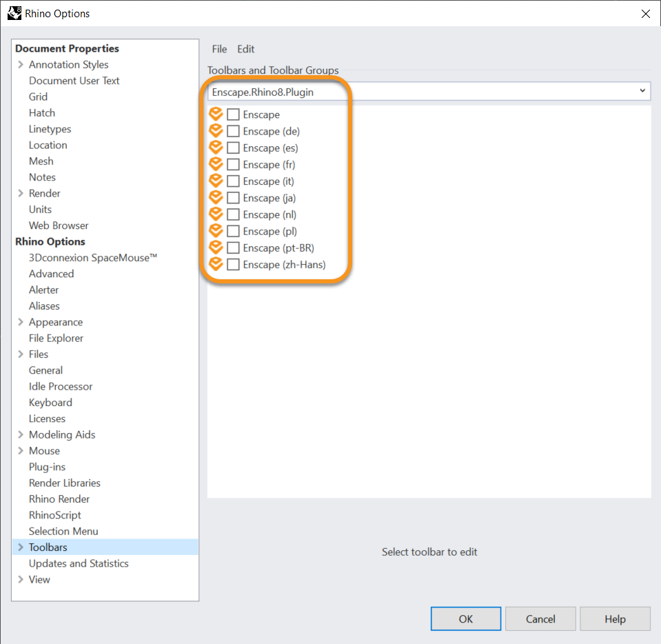Viewport: 661px width, 644px height.
Task: Click the Enscape icon beside 'Enscape (nl)'
Action: click(x=216, y=214)
